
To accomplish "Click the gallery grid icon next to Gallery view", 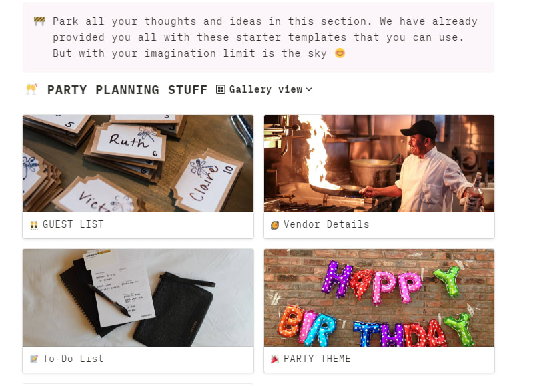I will (x=221, y=89).
